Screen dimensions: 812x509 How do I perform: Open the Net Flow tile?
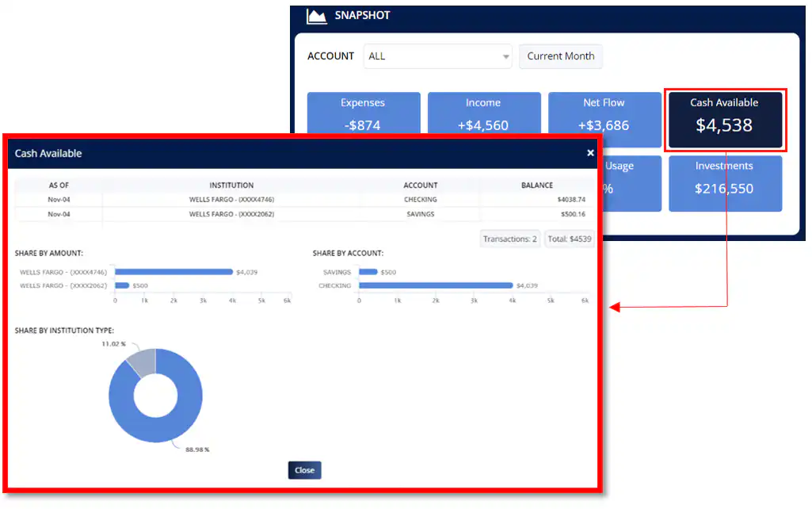pos(604,113)
